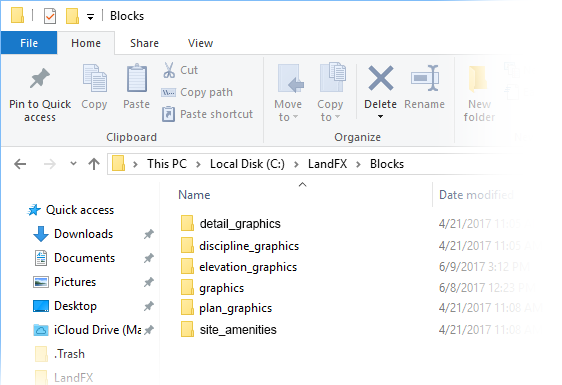The image size is (562, 385).
Task: Click the folder icon at address bar start
Action: [x=118, y=163]
